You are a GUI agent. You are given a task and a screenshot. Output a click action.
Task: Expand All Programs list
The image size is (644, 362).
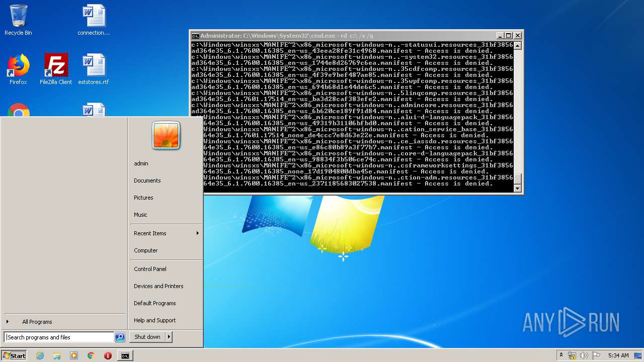click(x=64, y=322)
